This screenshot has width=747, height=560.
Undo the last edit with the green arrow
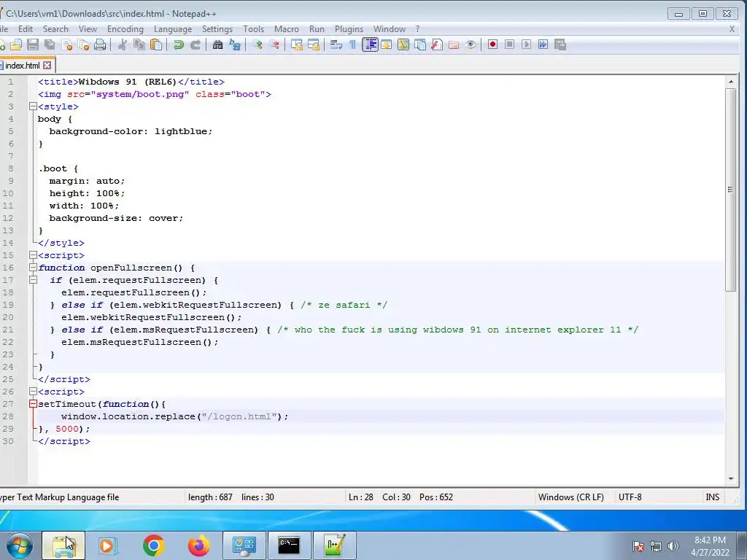pos(179,44)
